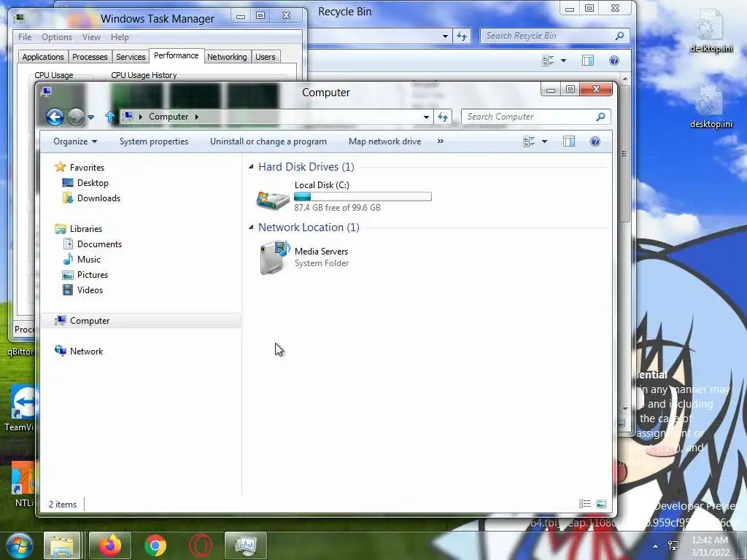
Task: Open address bar history dropdown in Computer window
Action: [x=426, y=117]
